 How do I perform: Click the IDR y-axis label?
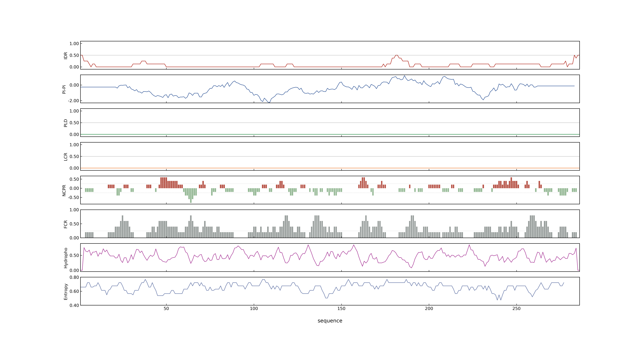coord(66,55)
